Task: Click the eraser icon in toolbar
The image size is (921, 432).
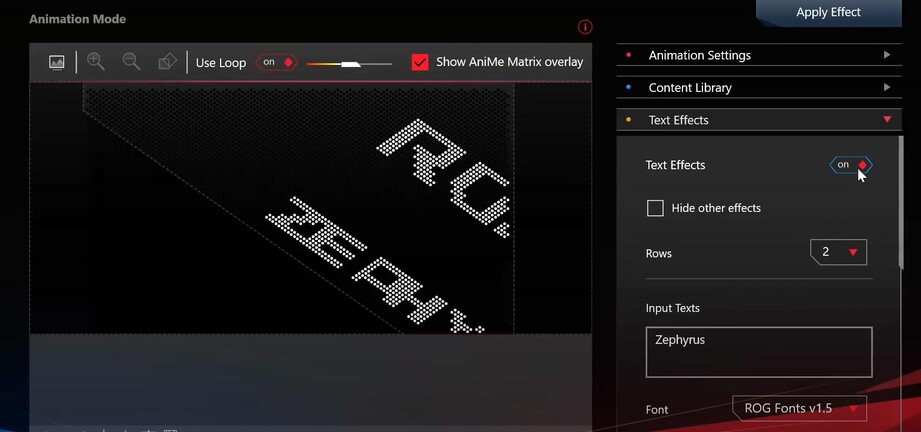Action: tap(167, 62)
